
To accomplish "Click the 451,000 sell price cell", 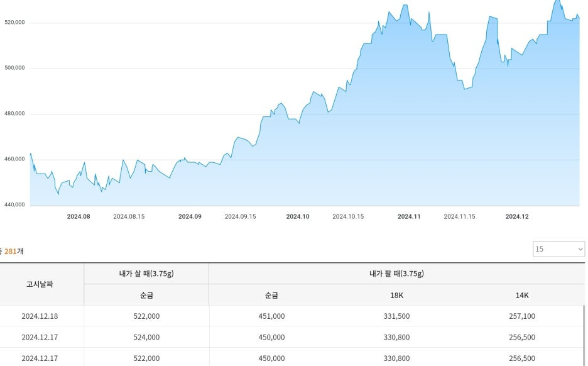I will 271,316.
